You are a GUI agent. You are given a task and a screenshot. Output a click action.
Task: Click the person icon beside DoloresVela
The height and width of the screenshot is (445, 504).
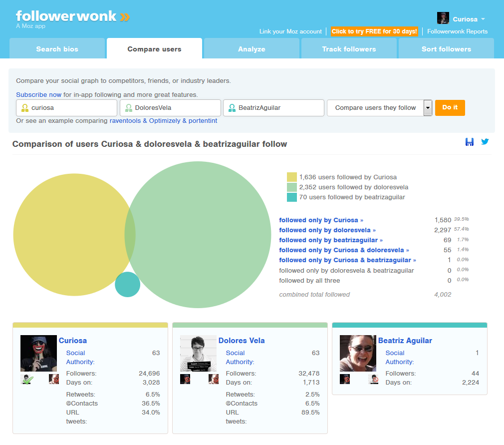click(129, 107)
